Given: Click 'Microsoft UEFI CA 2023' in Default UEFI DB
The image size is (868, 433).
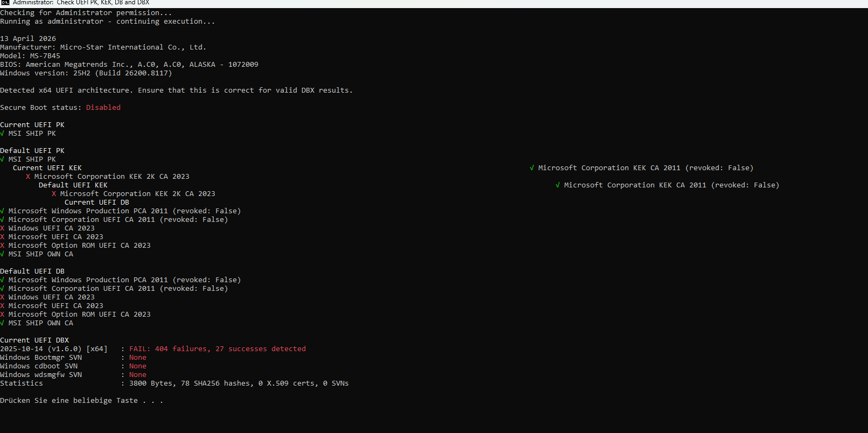Looking at the screenshot, I should [56, 306].
